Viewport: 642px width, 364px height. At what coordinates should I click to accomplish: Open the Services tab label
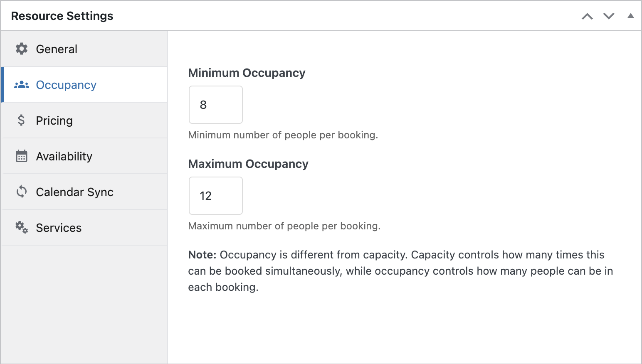59,228
